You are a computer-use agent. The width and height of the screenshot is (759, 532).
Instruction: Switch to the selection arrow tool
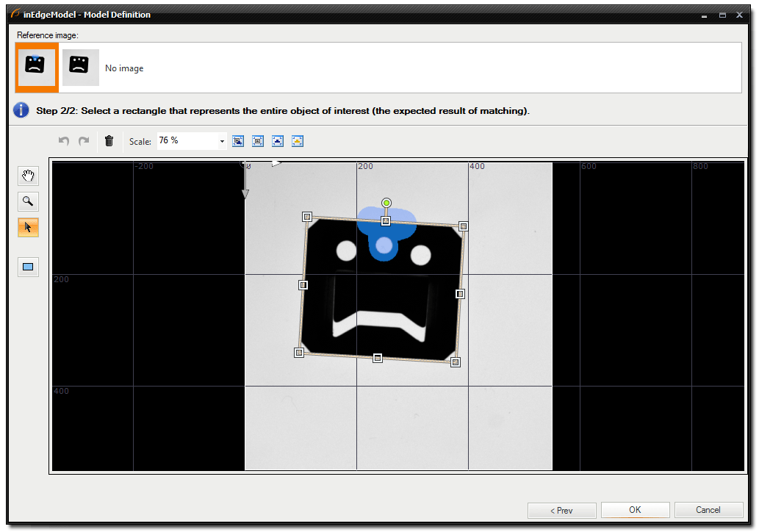28,227
